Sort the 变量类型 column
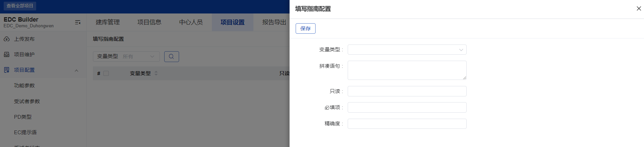This screenshot has width=644, height=147. tap(156, 73)
